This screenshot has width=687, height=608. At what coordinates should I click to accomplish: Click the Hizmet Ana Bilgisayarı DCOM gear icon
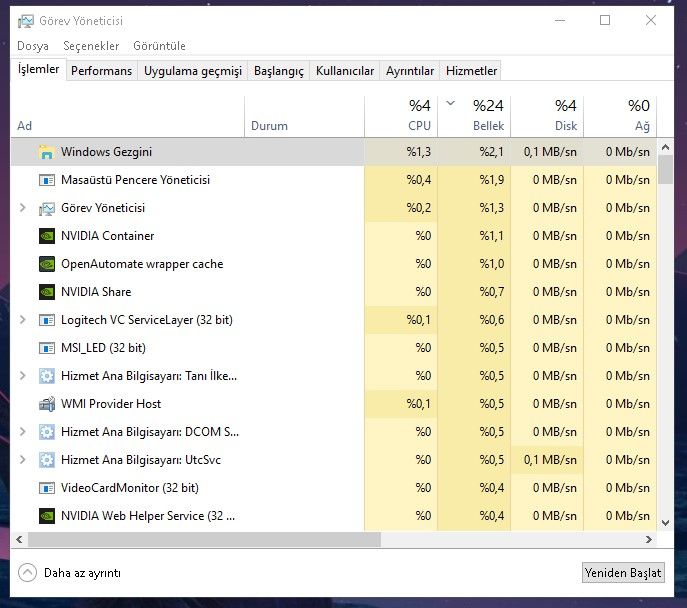(x=46, y=432)
